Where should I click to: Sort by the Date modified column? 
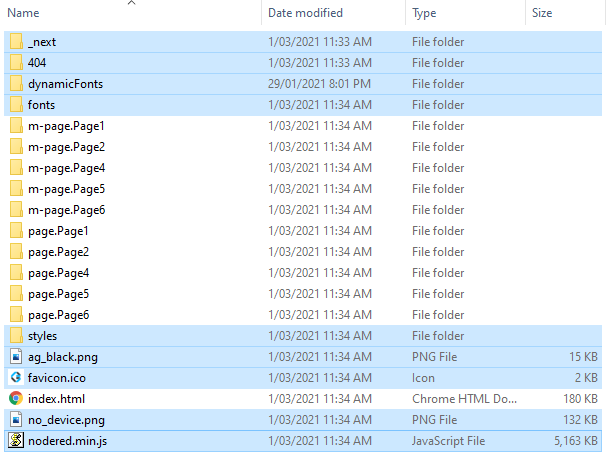click(x=305, y=13)
